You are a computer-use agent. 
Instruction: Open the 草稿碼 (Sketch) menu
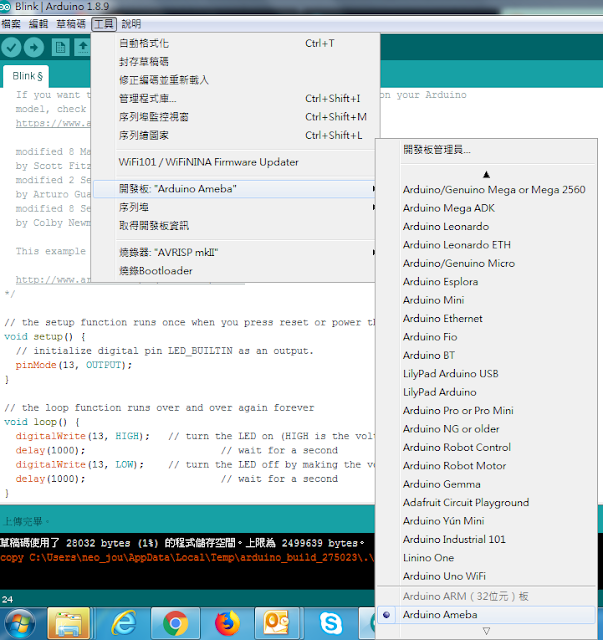(71, 24)
